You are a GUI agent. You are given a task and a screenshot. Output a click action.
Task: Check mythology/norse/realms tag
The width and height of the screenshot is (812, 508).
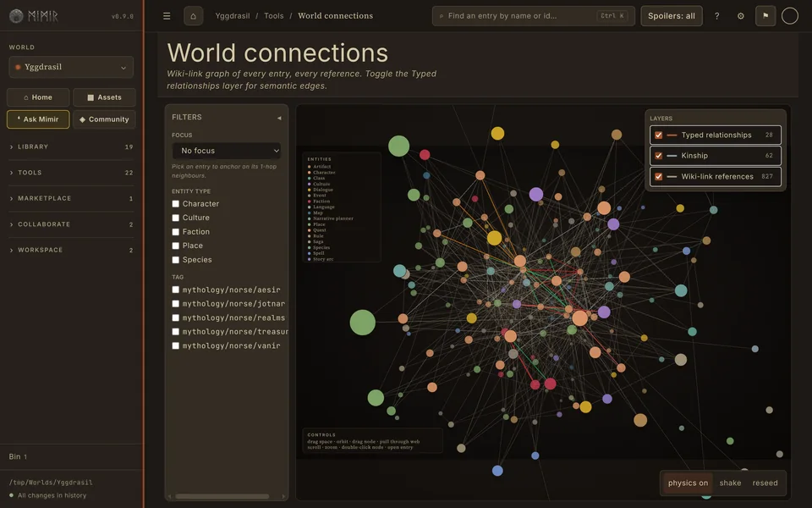click(x=176, y=317)
